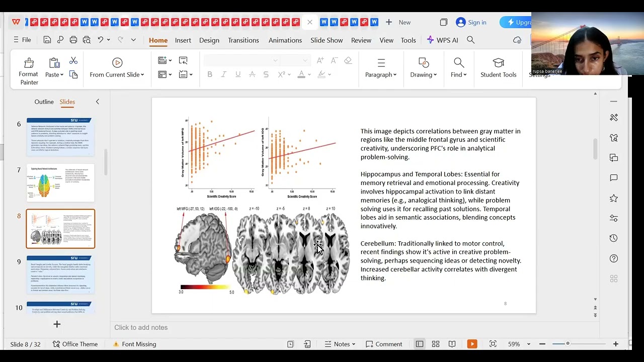The width and height of the screenshot is (644, 362).
Task: Click the Print icon in quick access toolbar
Action: [x=73, y=40]
